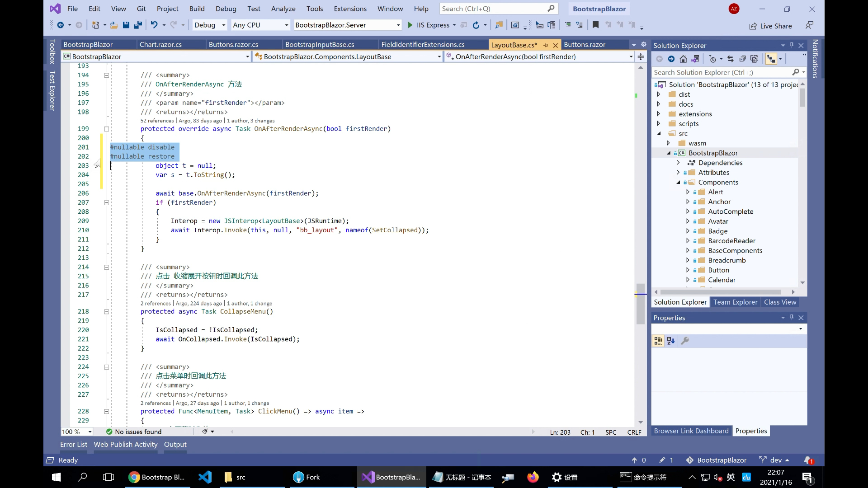Image resolution: width=868 pixels, height=488 pixels.
Task: Click the split editor icon above scrollbar
Action: (x=641, y=56)
